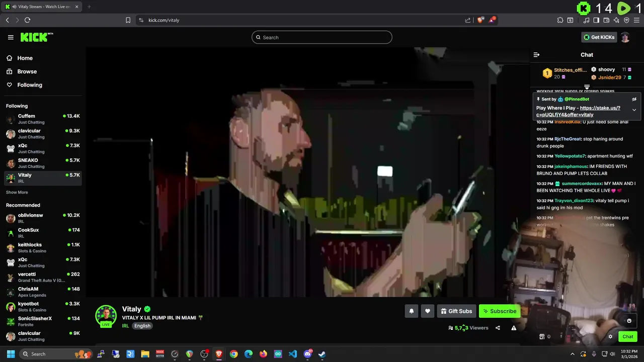Click the Gift Subs button
644x362 pixels.
pos(456,311)
